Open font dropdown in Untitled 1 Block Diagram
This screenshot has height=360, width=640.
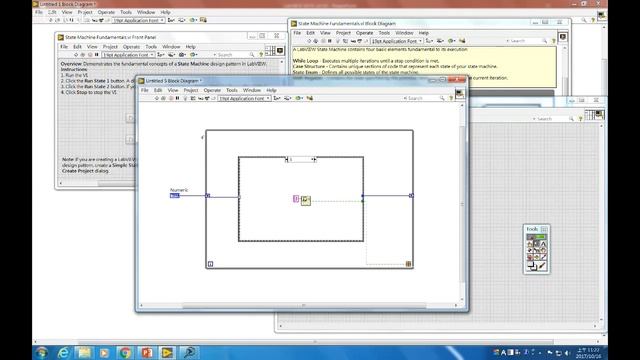coord(138,20)
